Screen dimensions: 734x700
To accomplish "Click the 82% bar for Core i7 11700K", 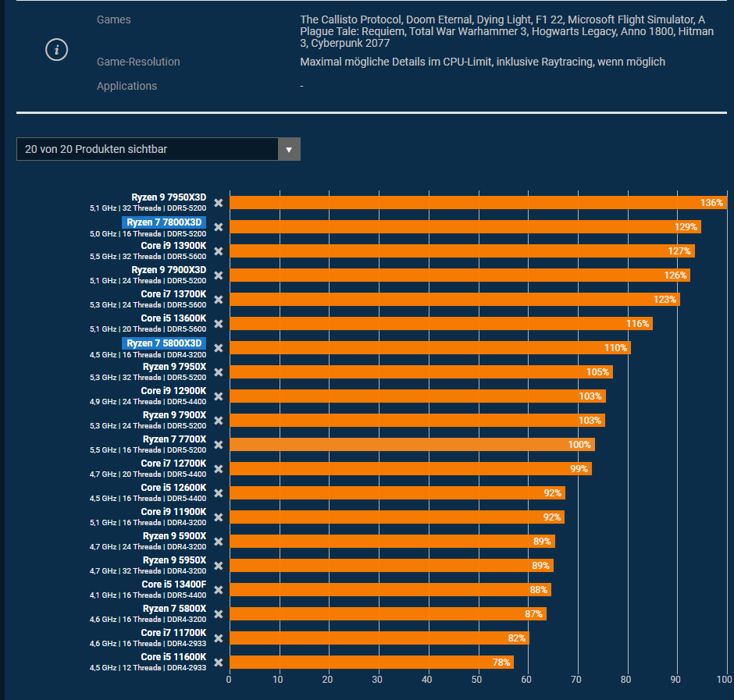I will tap(379, 638).
